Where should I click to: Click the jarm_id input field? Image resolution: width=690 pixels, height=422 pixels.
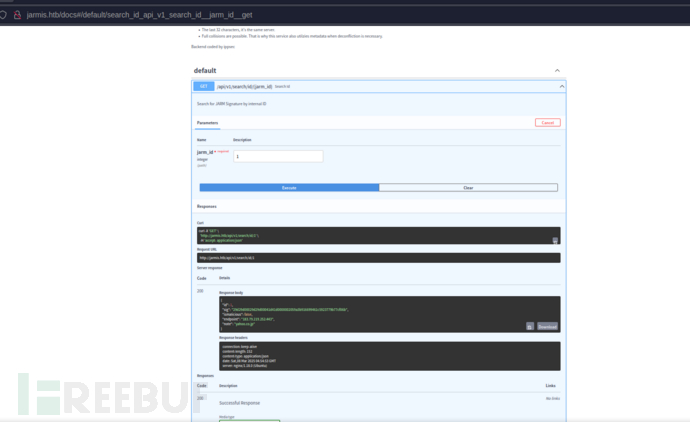tap(278, 156)
